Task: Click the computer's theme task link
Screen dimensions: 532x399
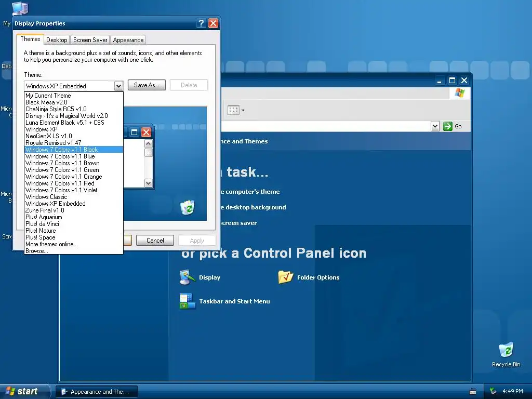Action: (250, 192)
